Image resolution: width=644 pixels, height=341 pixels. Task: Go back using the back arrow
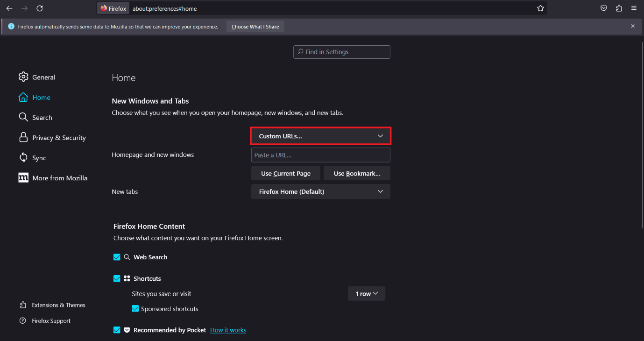9,8
